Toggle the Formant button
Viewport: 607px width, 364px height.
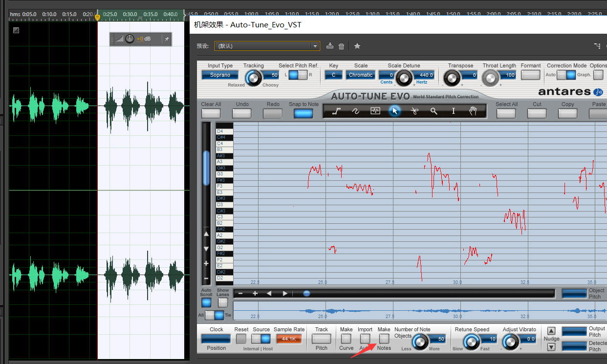(530, 75)
